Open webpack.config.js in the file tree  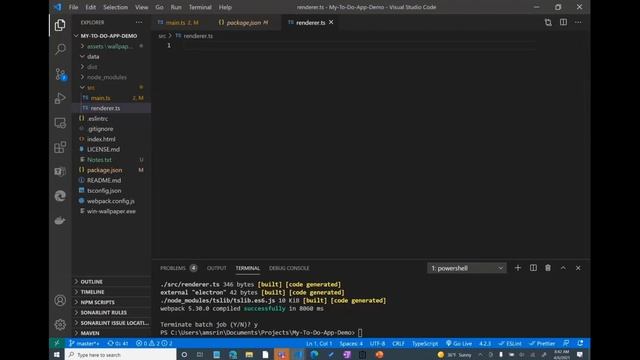111,201
